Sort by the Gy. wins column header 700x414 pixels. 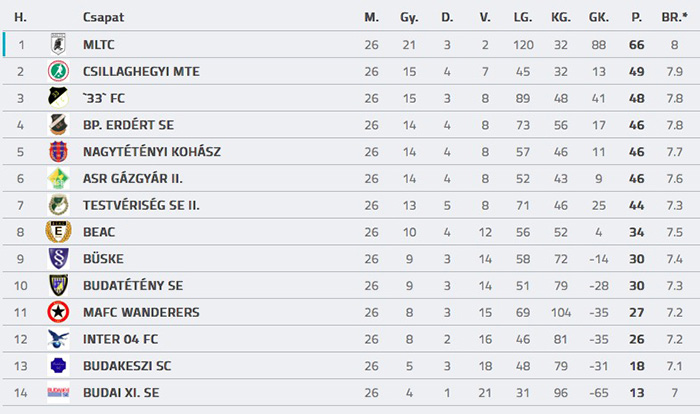pyautogui.click(x=409, y=18)
